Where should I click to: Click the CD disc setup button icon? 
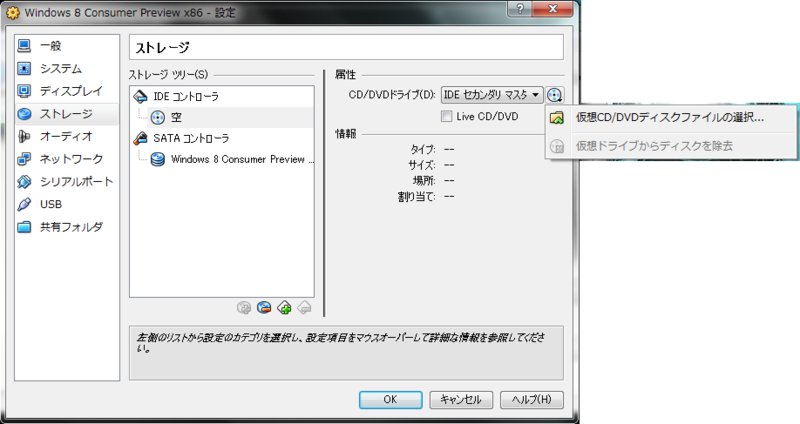tap(555, 95)
